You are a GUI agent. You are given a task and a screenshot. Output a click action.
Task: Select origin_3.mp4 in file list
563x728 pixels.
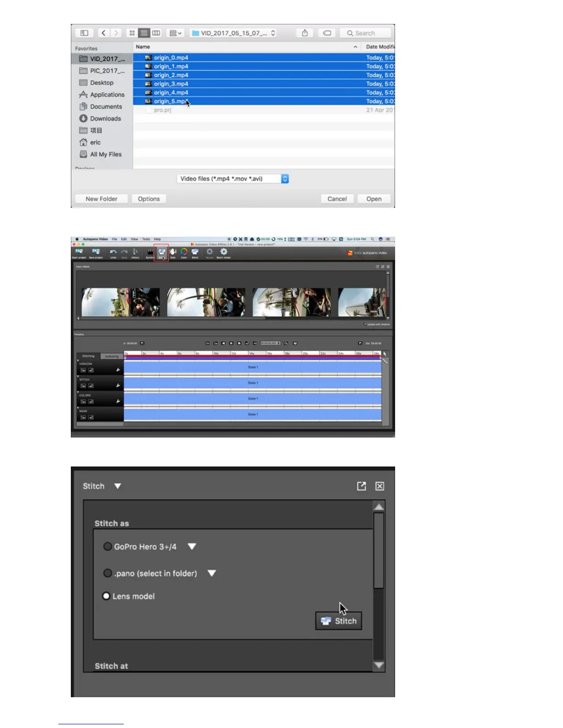click(264, 84)
